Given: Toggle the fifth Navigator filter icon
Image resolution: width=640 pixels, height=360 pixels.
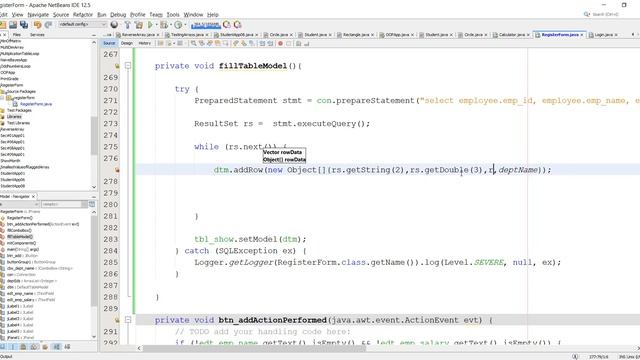Looking at the screenshot, I should click(45, 347).
